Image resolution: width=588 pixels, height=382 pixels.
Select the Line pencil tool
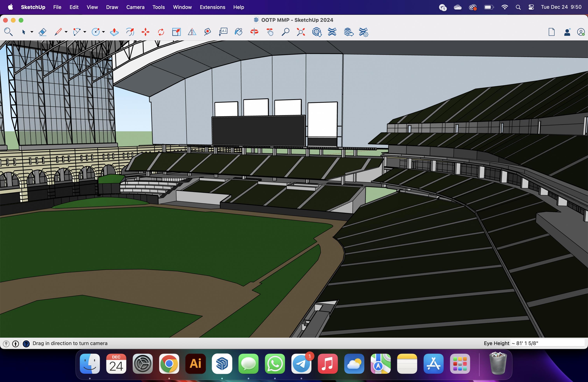(58, 32)
